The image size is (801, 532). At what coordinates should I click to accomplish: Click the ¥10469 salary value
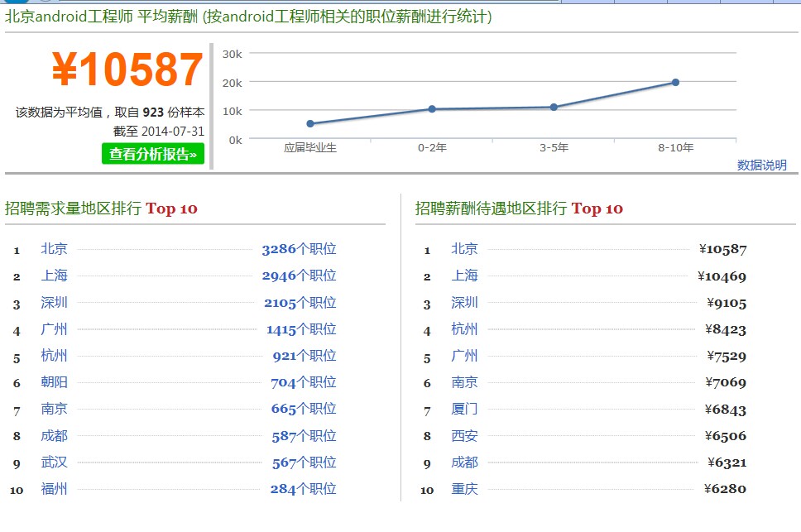pyautogui.click(x=722, y=276)
